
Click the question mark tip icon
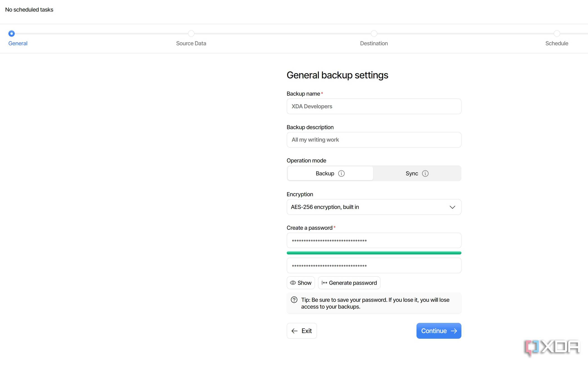click(x=294, y=300)
